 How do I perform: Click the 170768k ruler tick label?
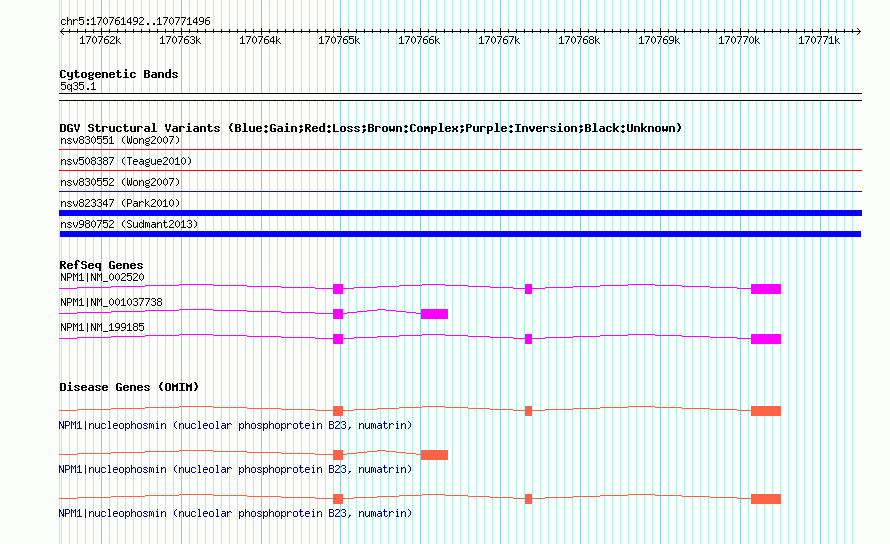(x=579, y=40)
